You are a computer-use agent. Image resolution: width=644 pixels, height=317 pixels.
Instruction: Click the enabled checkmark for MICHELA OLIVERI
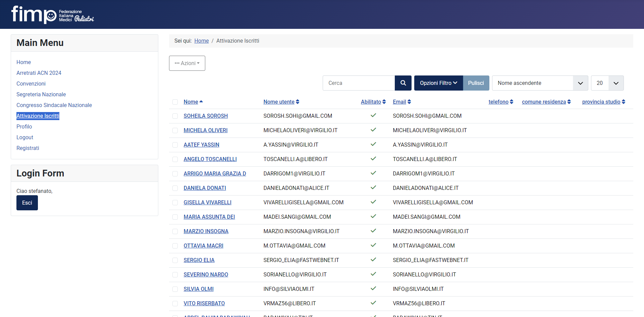point(373,130)
